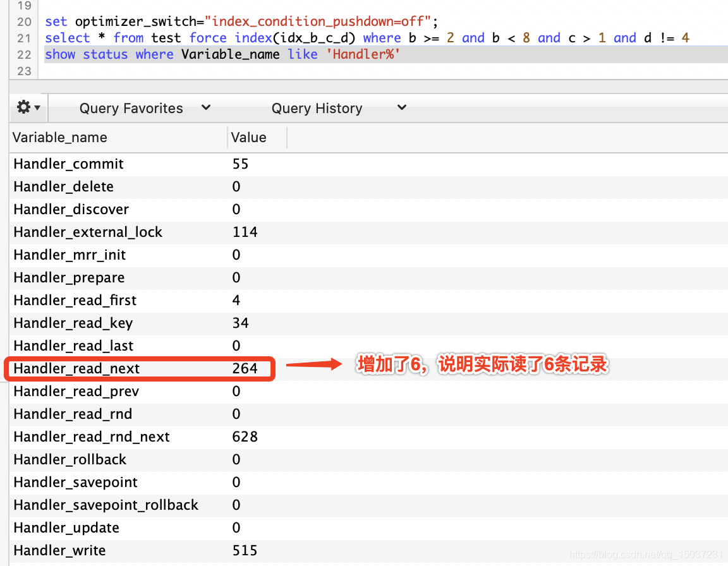
Task: Click value 515 for Handler_write
Action: (x=245, y=550)
